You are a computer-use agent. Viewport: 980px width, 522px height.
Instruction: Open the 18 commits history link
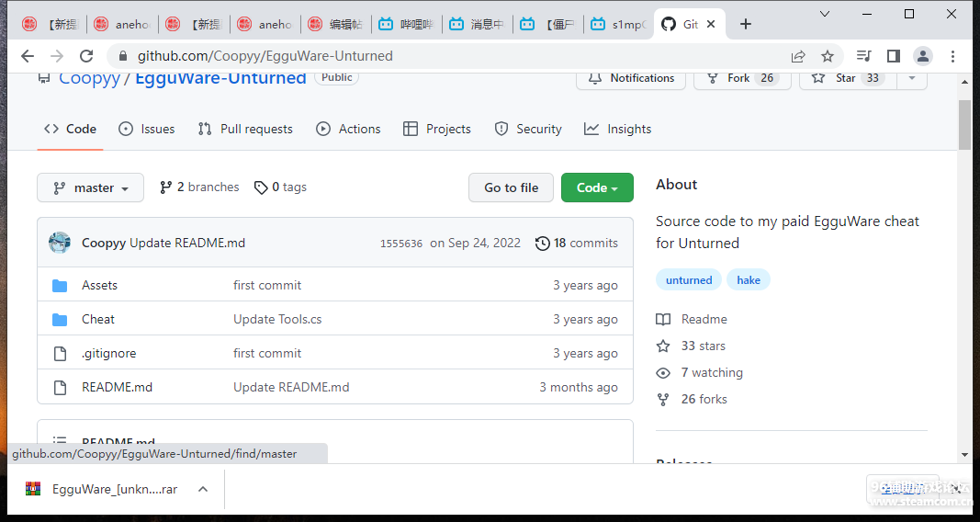[x=577, y=243]
